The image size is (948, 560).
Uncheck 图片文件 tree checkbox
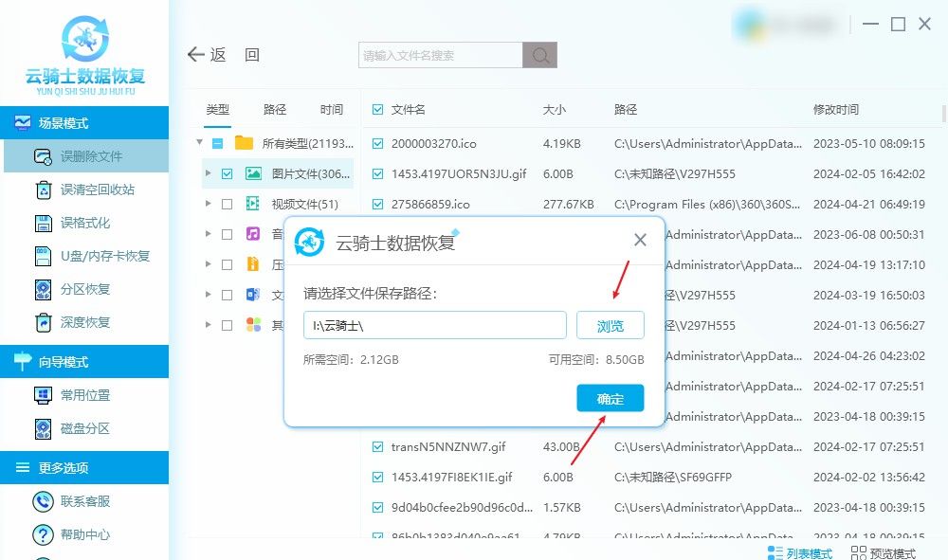228,174
